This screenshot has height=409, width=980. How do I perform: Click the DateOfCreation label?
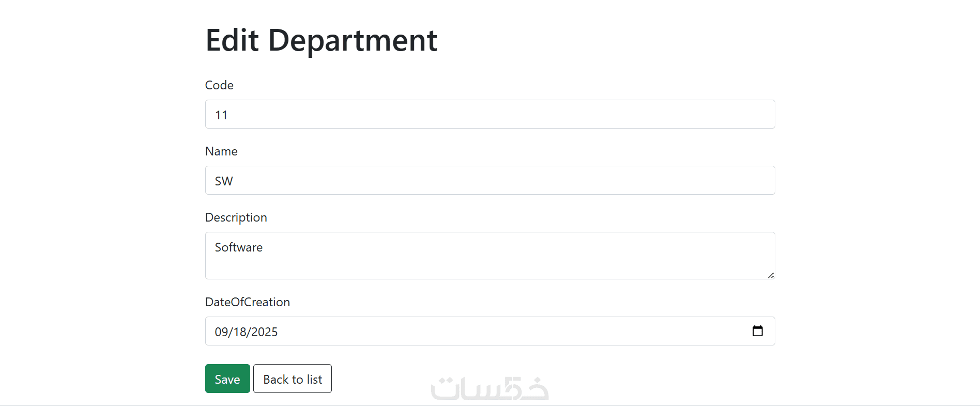coord(247,302)
